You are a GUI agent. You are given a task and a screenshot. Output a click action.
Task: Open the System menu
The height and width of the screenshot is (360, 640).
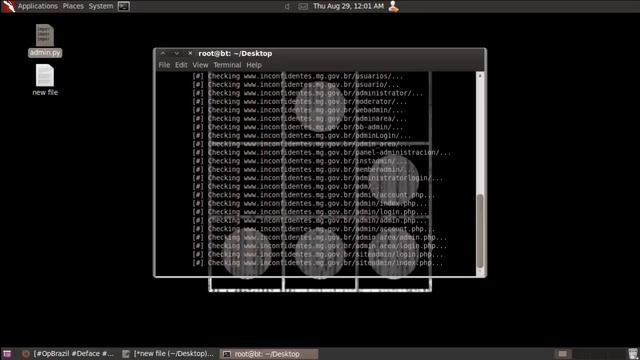tap(101, 6)
